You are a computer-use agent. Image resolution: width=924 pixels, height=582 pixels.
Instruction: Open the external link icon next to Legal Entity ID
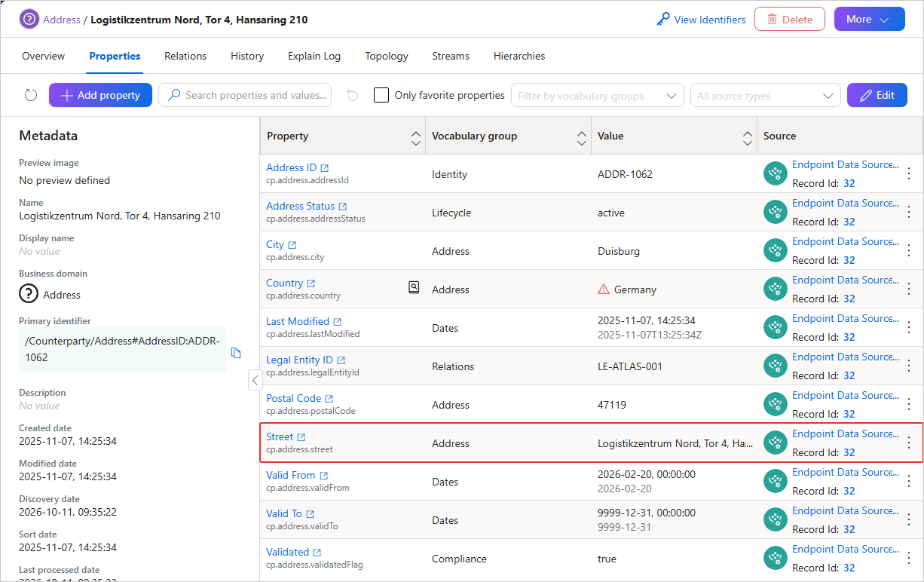(341, 360)
